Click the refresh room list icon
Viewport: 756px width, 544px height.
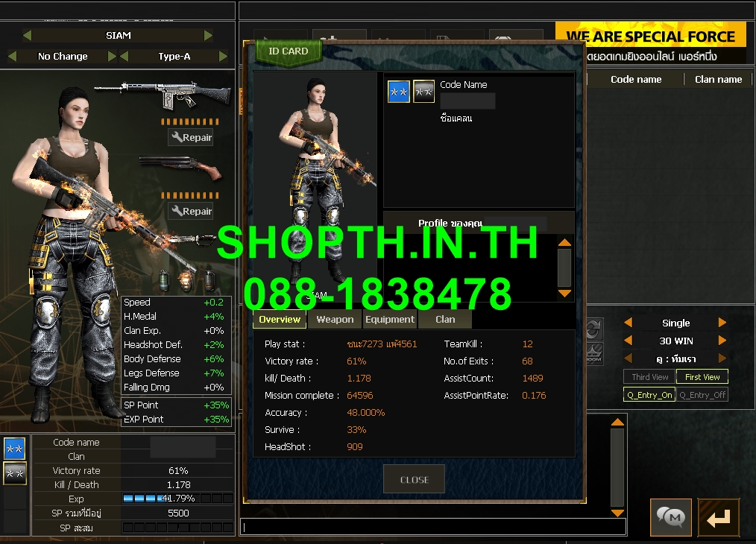coord(594,329)
